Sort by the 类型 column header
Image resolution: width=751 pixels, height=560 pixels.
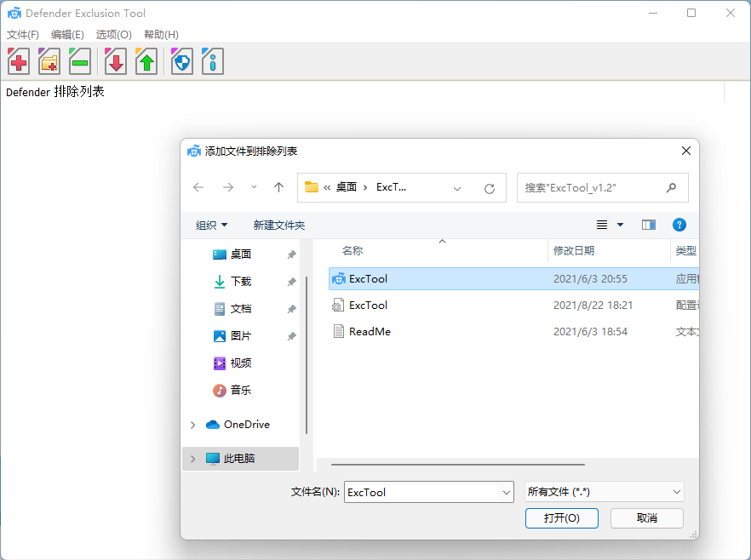pyautogui.click(x=685, y=250)
